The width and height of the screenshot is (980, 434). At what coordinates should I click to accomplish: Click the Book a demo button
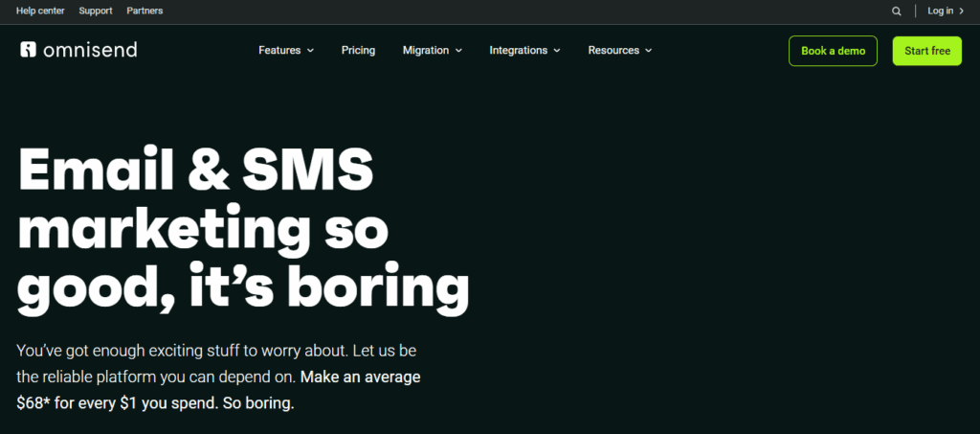[834, 52]
